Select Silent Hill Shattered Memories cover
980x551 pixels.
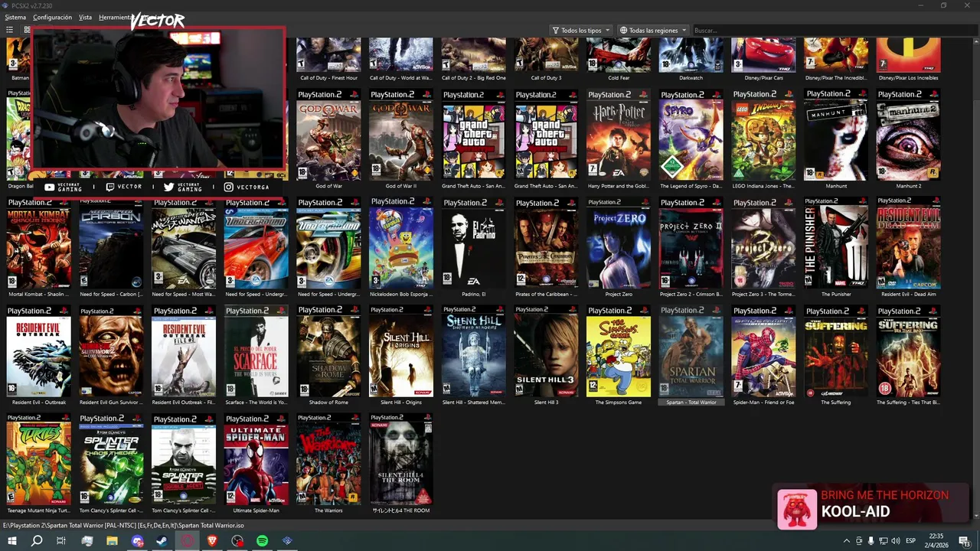click(x=473, y=351)
